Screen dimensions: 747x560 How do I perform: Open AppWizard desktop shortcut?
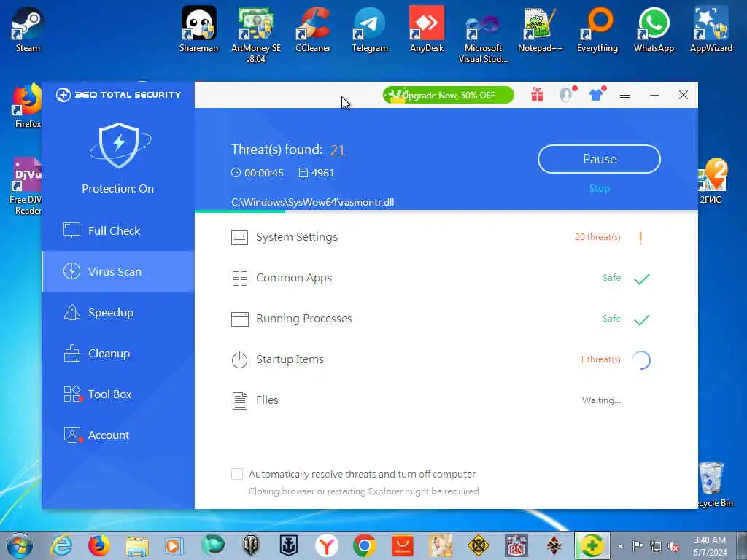pyautogui.click(x=711, y=29)
